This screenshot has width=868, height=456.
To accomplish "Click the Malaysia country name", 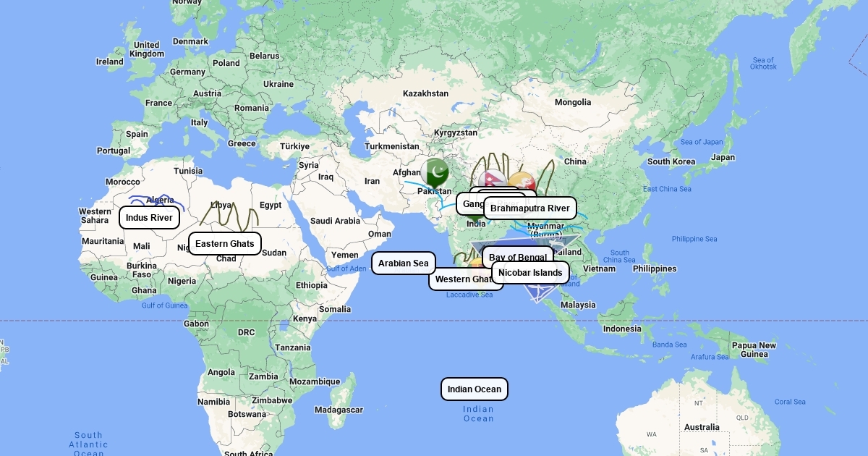I will point(577,305).
